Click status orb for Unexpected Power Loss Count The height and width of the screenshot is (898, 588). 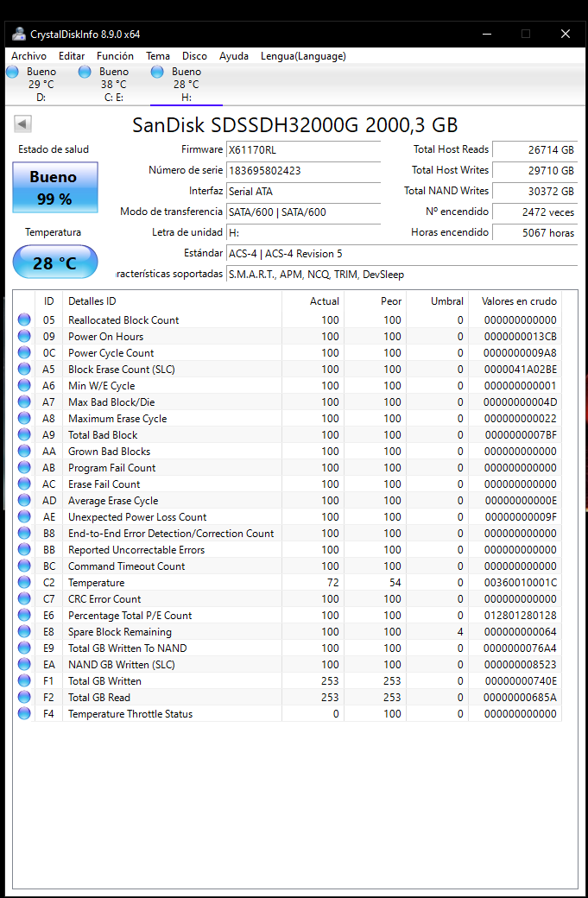click(24, 516)
